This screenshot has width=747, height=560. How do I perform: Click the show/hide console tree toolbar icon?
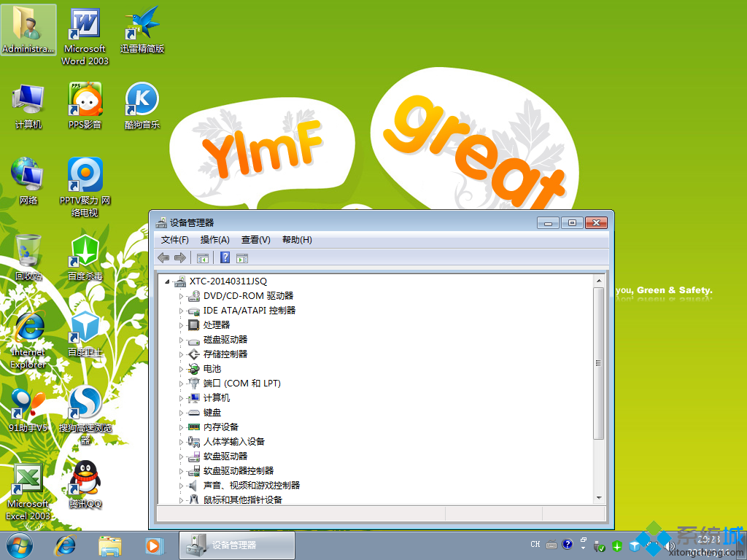(x=203, y=257)
